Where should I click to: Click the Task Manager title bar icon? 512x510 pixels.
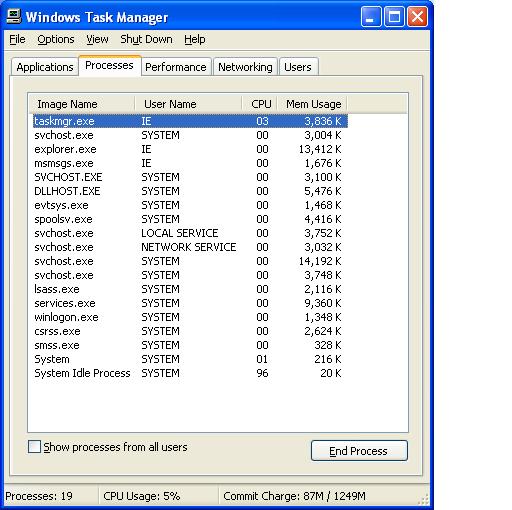[14, 16]
